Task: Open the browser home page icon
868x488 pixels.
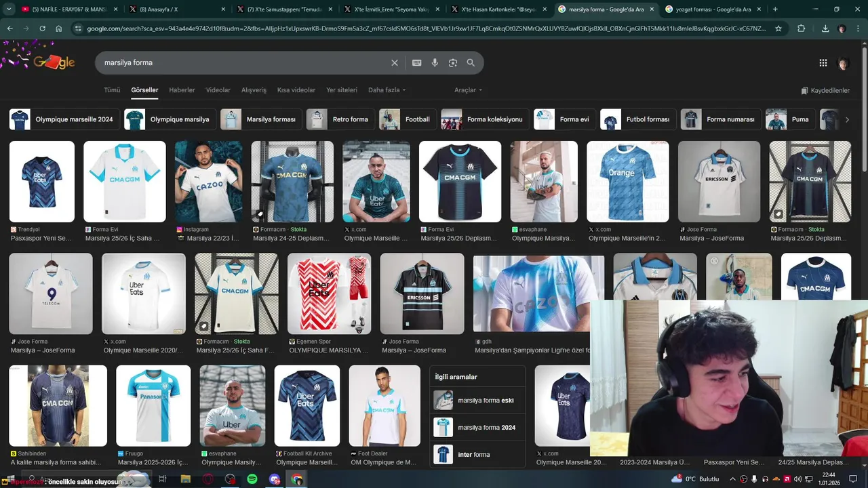Action: pos(59,28)
